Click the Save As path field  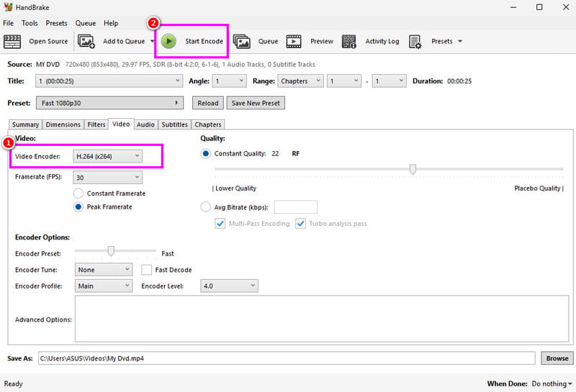[287, 358]
